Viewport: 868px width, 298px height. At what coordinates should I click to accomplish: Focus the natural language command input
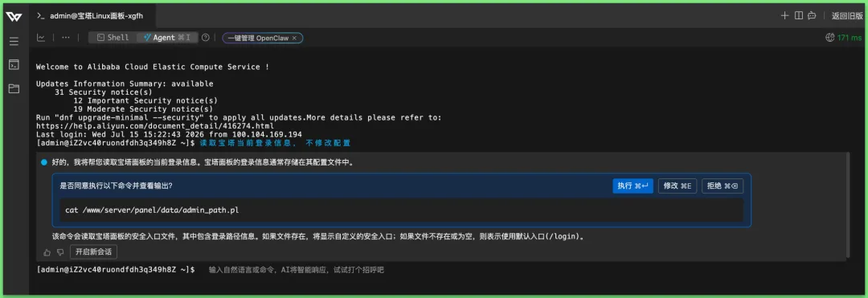click(296, 270)
